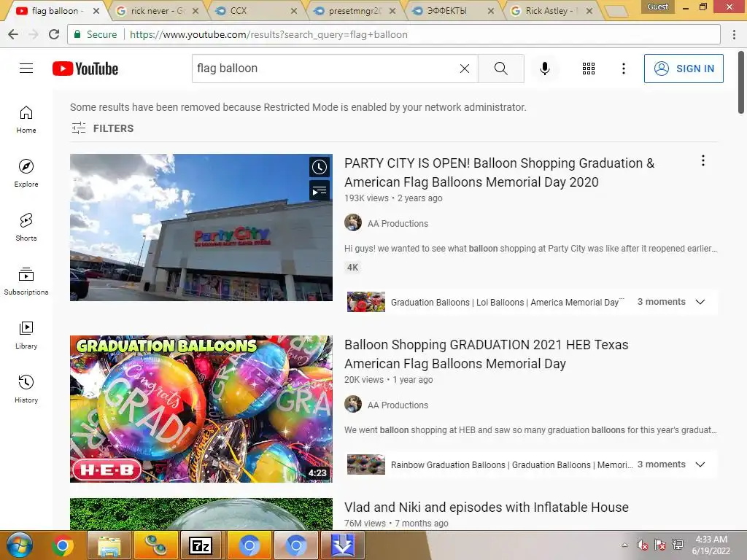Open Chrome's three-dot menu

[x=734, y=34]
